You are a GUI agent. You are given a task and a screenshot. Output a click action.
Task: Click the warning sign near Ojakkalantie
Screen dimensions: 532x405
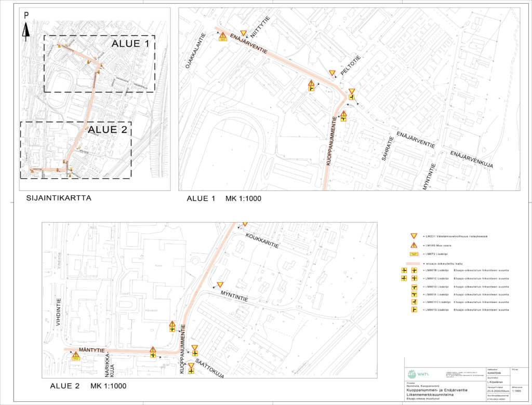(222, 36)
